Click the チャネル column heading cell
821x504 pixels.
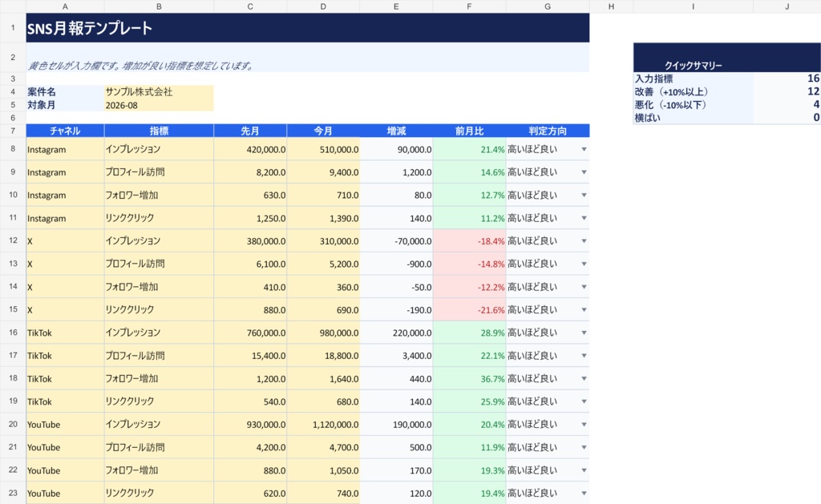[x=65, y=131]
